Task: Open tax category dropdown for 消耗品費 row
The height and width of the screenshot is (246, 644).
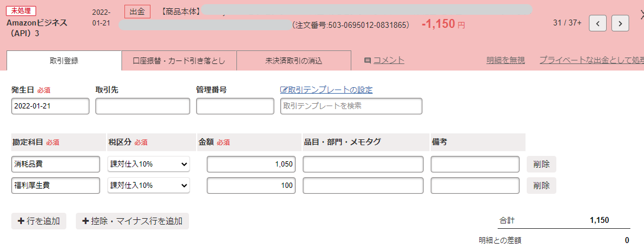Action: [149, 164]
